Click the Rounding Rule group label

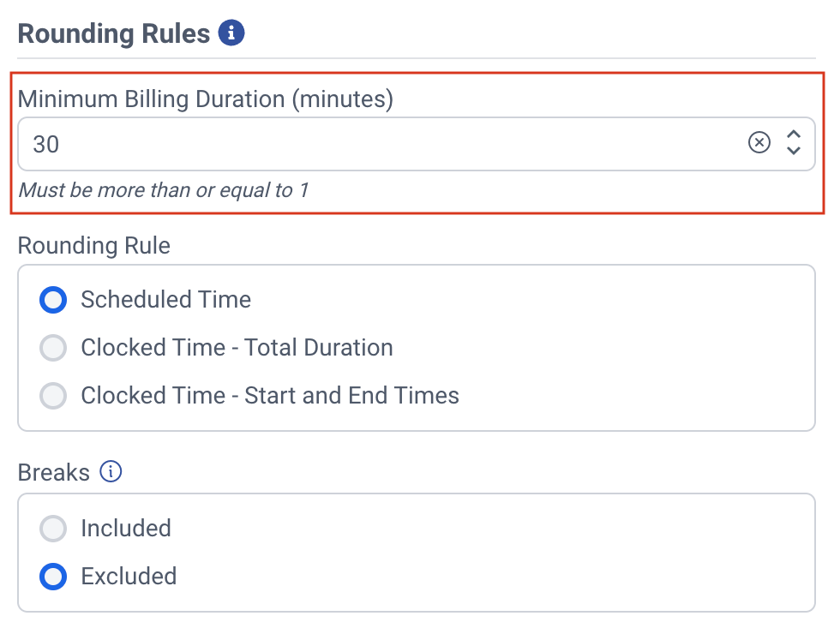point(94,246)
